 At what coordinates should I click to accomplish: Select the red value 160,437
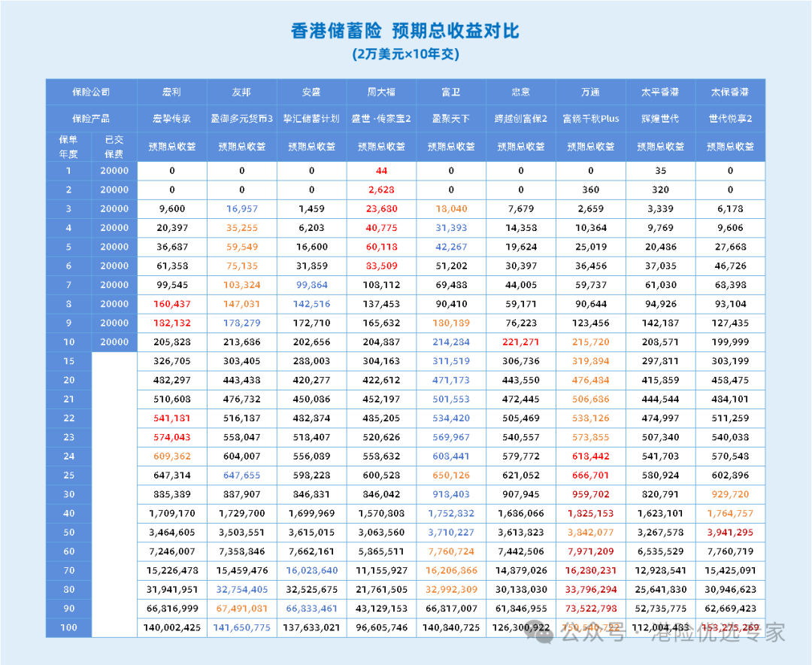click(172, 304)
